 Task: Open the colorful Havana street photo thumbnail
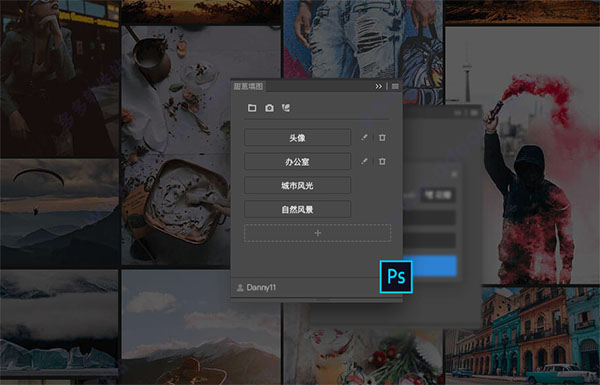[x=522, y=336]
